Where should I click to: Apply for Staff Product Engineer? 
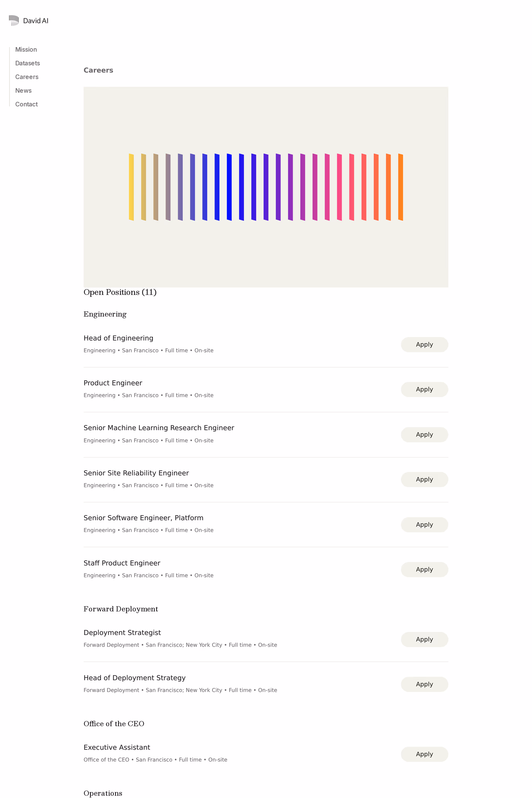coord(424,570)
